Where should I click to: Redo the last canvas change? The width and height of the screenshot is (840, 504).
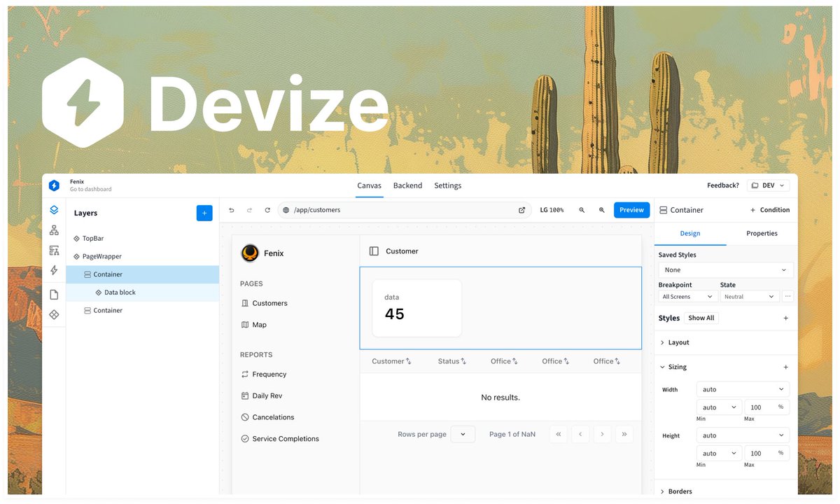pyautogui.click(x=249, y=210)
